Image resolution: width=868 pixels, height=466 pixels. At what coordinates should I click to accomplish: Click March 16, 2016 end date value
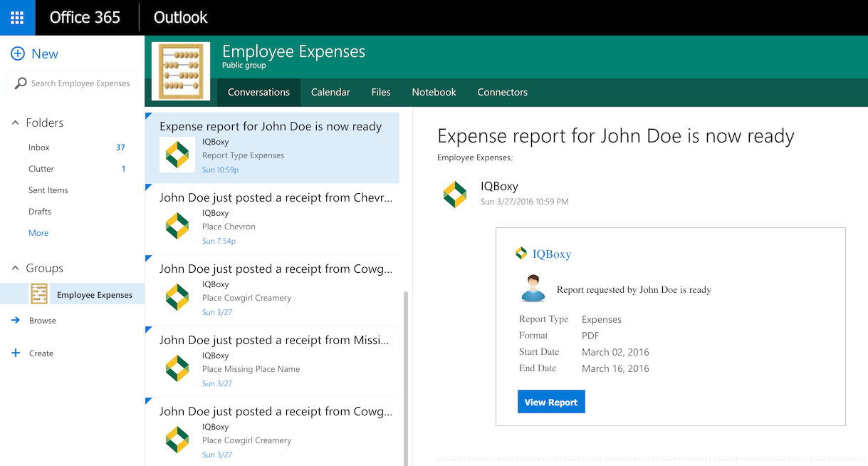coord(615,368)
